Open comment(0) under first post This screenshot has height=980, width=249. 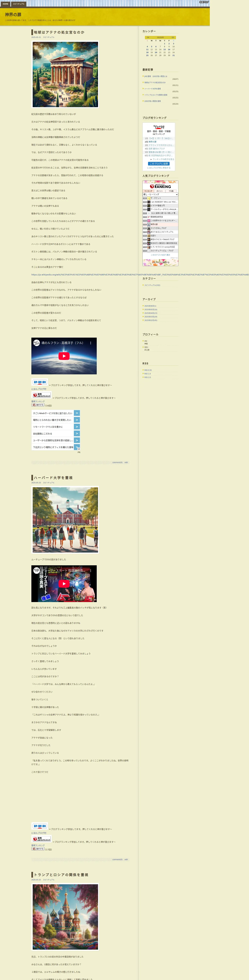(117, 463)
